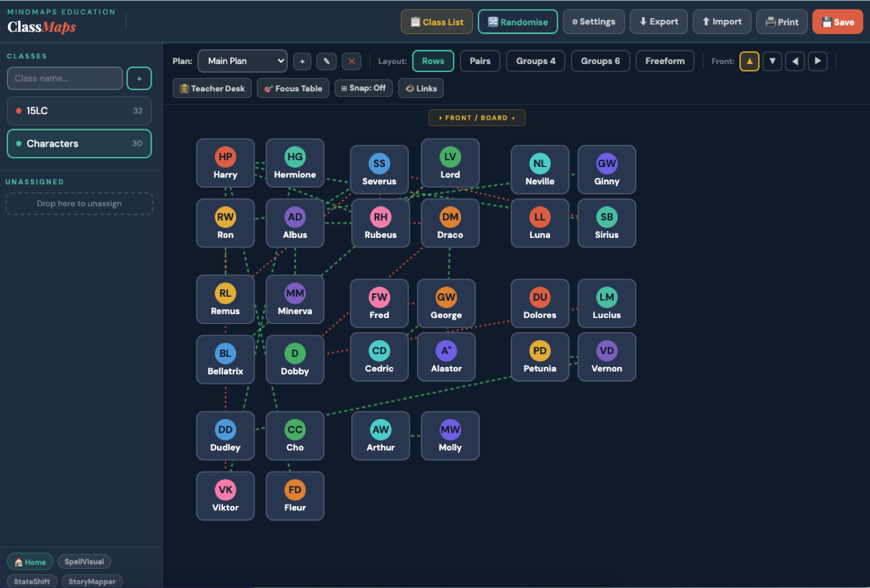870x588 pixels.
Task: Select Neville NL seat card
Action: pyautogui.click(x=539, y=170)
